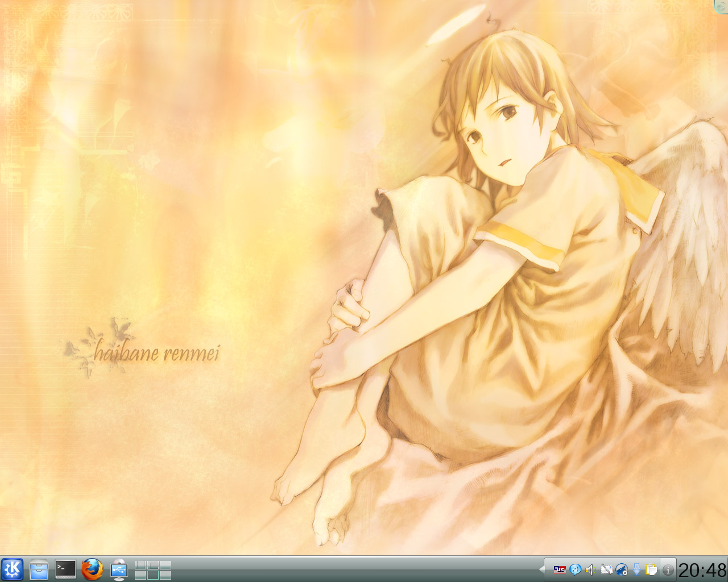Open the blue chat messenger tray icon
Image resolution: width=728 pixels, height=582 pixels.
coord(575,569)
